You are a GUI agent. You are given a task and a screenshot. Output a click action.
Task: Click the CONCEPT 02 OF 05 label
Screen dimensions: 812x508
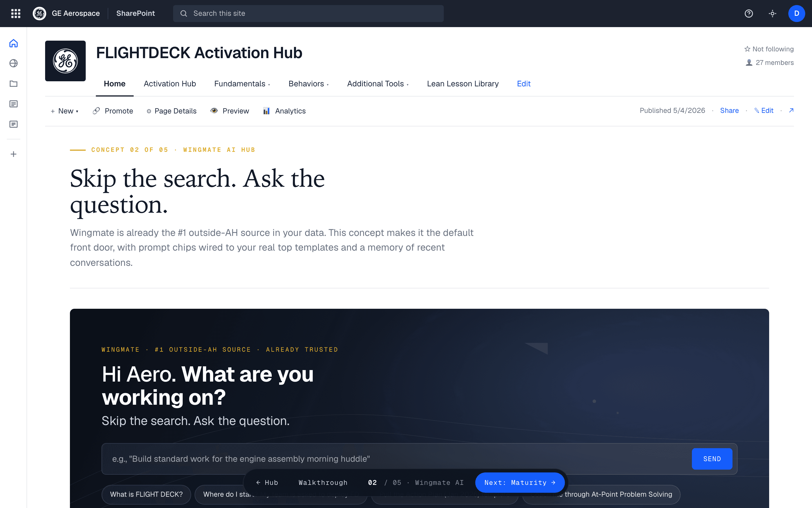pyautogui.click(x=129, y=150)
